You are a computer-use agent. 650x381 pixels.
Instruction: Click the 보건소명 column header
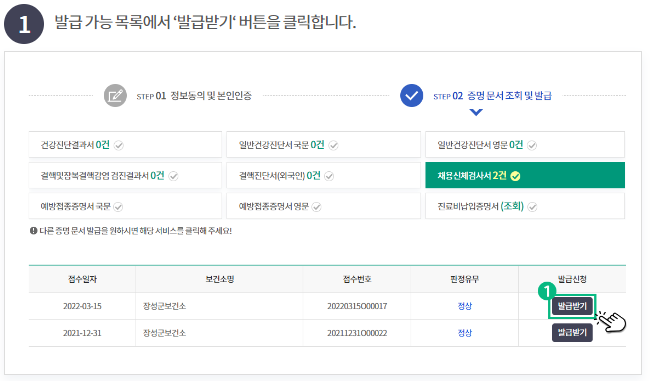(x=220, y=279)
